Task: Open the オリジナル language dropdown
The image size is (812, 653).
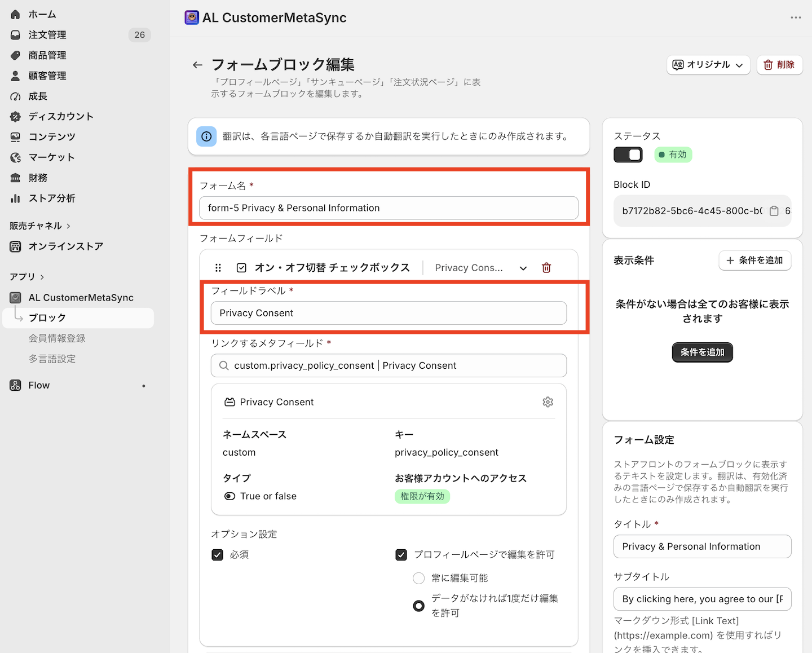Action: coord(708,65)
